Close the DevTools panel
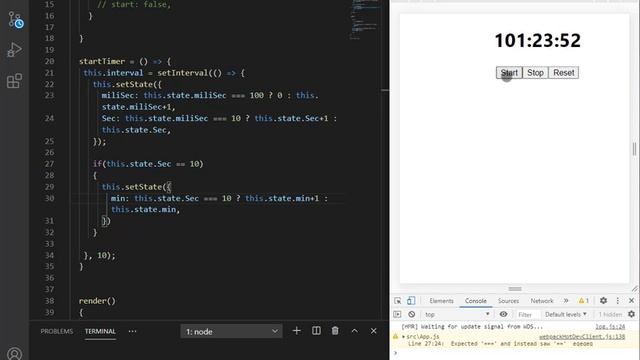640x360 pixels. pyautogui.click(x=631, y=301)
